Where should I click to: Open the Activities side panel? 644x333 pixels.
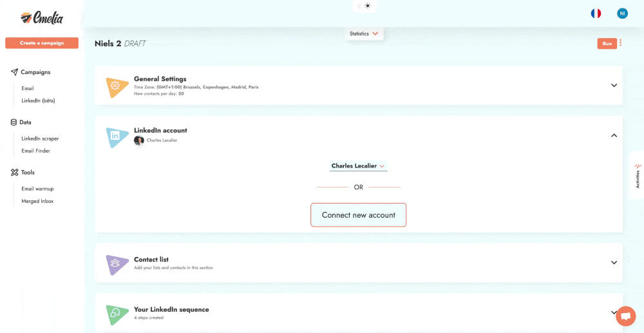point(637,176)
